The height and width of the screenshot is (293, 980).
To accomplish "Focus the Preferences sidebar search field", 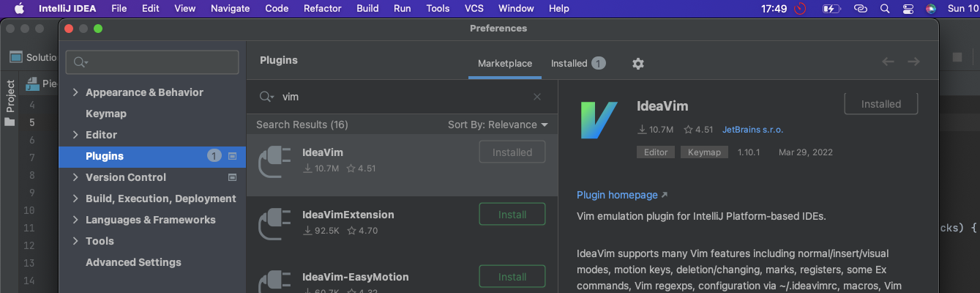I will pos(152,63).
